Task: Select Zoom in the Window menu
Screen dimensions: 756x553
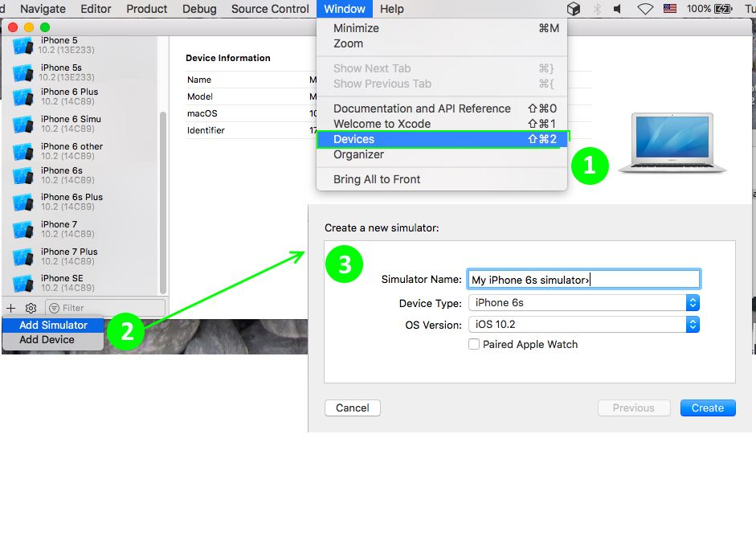Action: tap(442, 43)
